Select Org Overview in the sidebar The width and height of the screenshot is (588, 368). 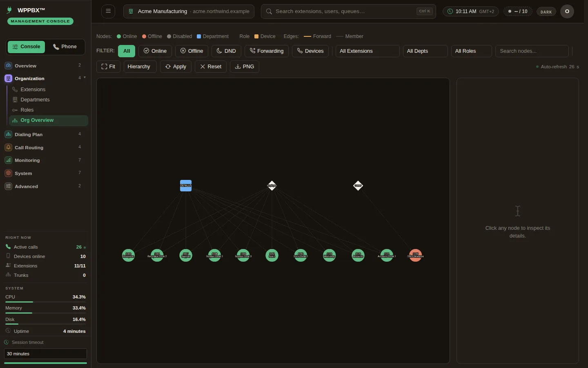[48, 120]
